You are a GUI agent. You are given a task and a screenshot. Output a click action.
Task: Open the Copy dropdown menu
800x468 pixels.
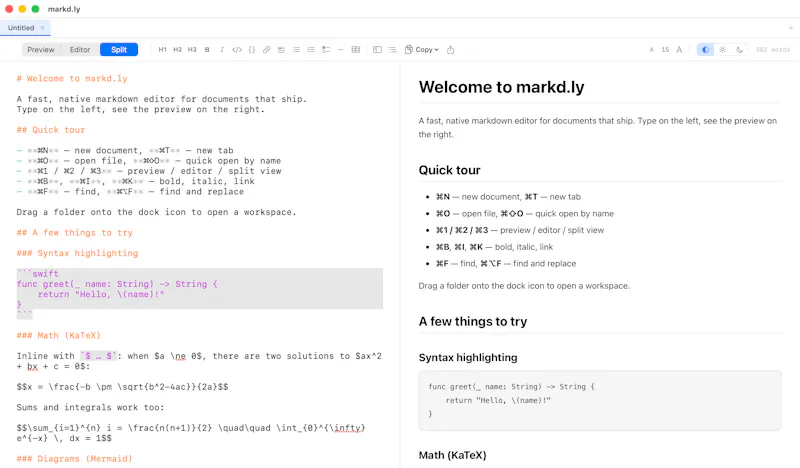tap(422, 50)
